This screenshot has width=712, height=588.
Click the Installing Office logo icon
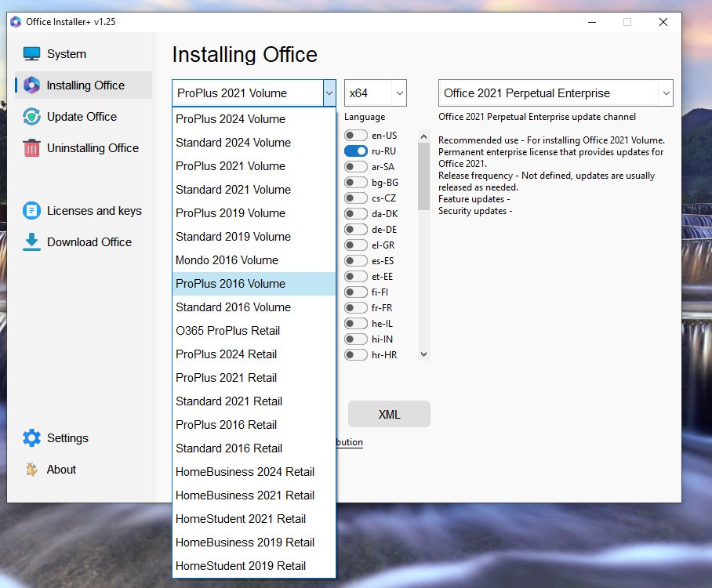(32, 85)
